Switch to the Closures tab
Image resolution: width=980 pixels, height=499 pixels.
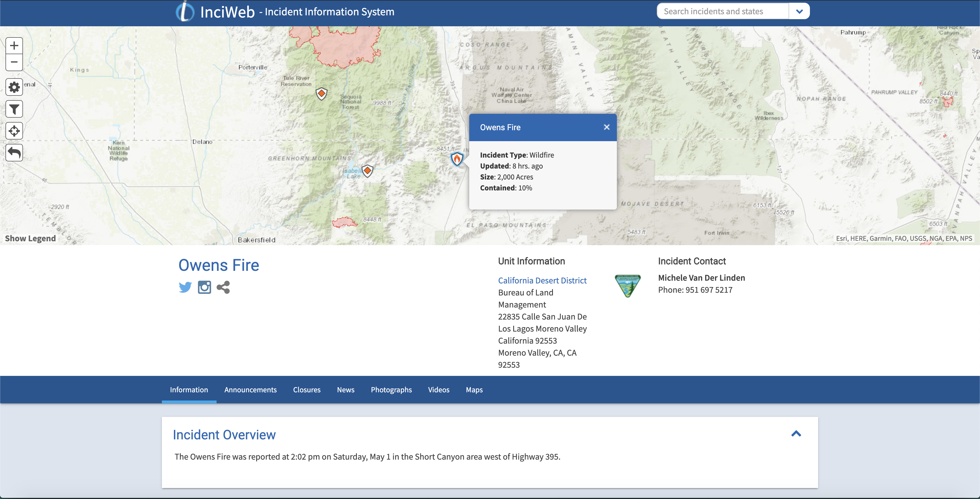[x=307, y=390]
